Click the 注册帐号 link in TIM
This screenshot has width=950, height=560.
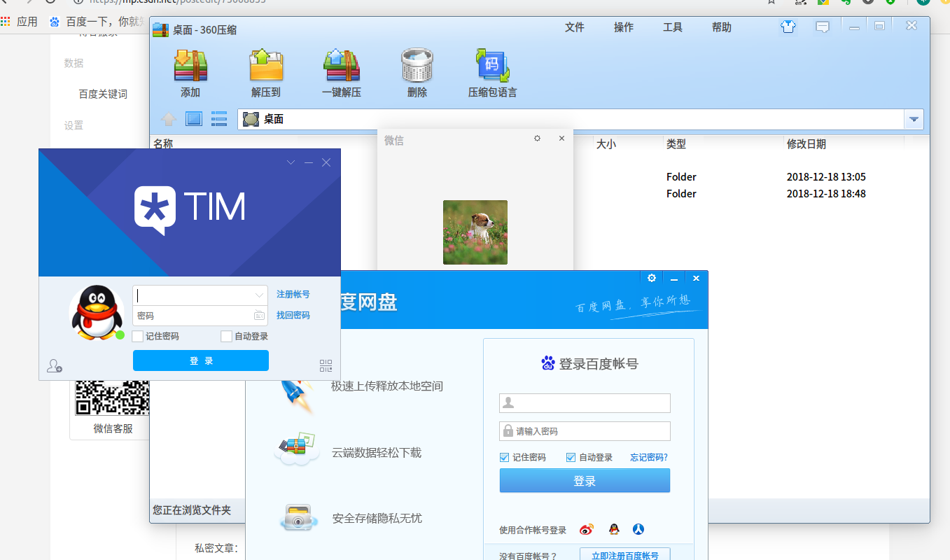293,295
